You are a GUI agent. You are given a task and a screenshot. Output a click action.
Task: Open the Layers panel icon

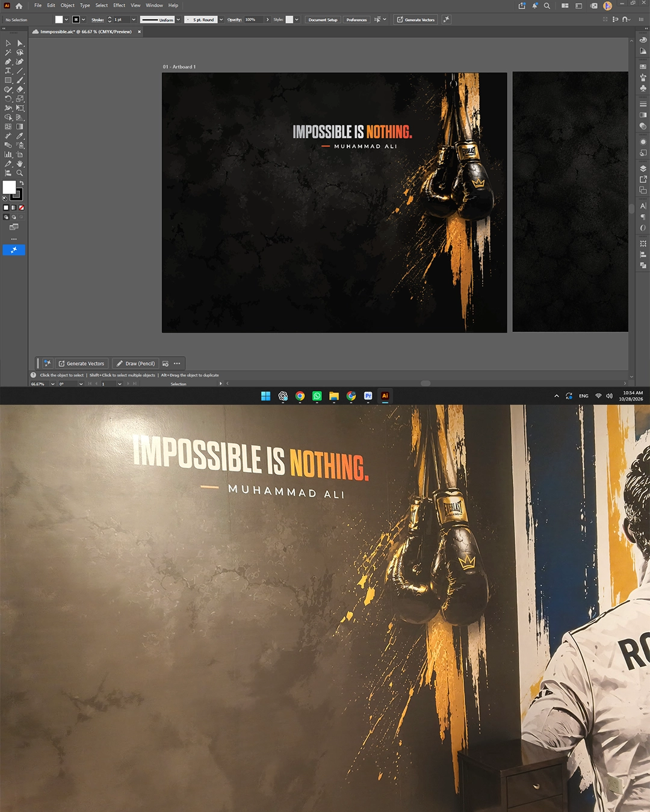click(643, 168)
